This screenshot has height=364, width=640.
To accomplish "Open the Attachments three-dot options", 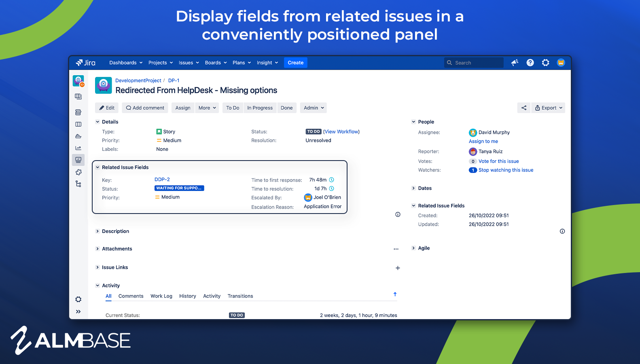I will tap(396, 249).
